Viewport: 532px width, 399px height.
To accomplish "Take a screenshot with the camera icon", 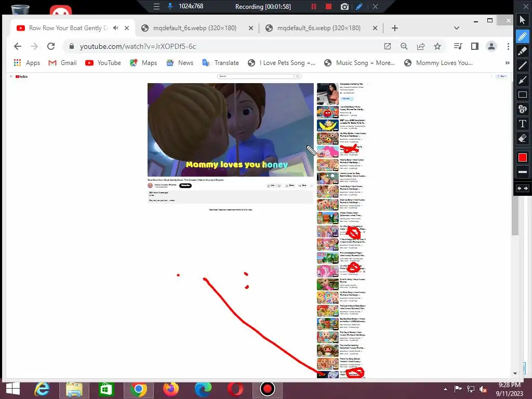I will (344, 6).
